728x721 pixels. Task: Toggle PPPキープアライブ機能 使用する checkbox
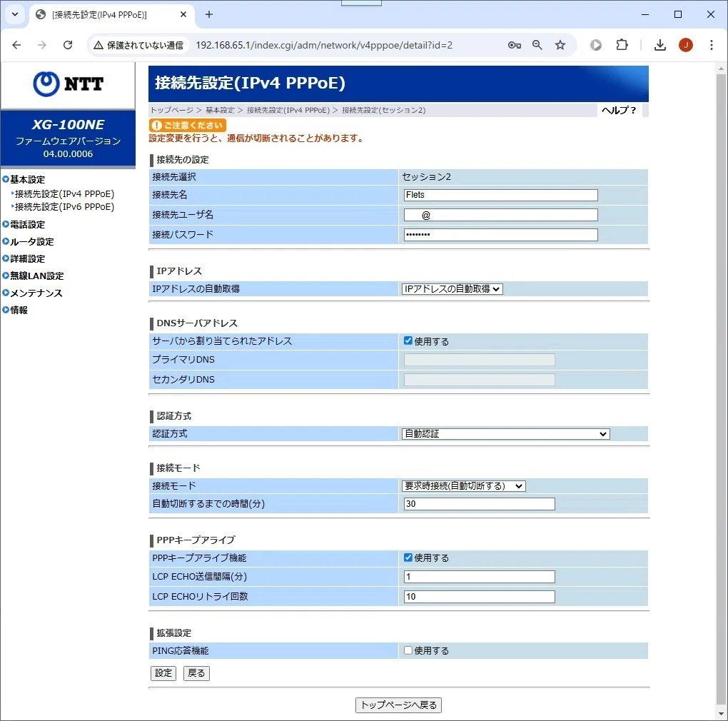[408, 557]
